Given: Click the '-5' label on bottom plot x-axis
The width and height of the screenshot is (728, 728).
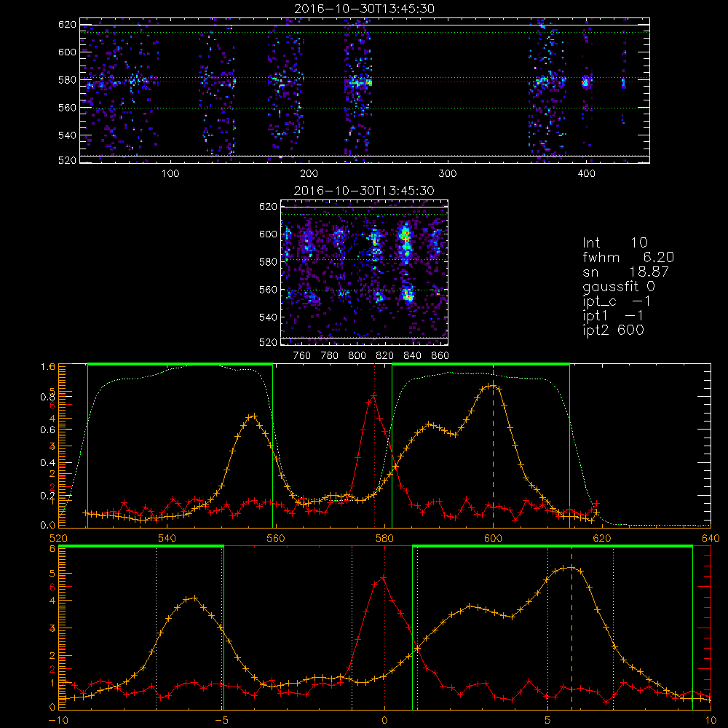Looking at the screenshot, I should pyautogui.click(x=223, y=720).
